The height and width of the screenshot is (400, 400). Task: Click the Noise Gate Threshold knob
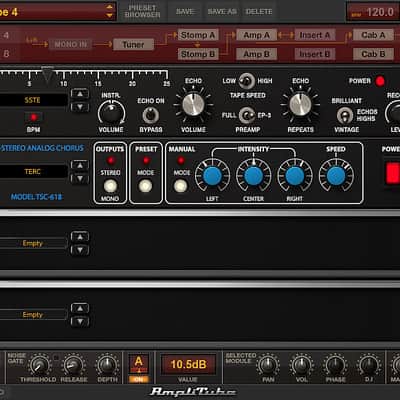[x=39, y=365]
